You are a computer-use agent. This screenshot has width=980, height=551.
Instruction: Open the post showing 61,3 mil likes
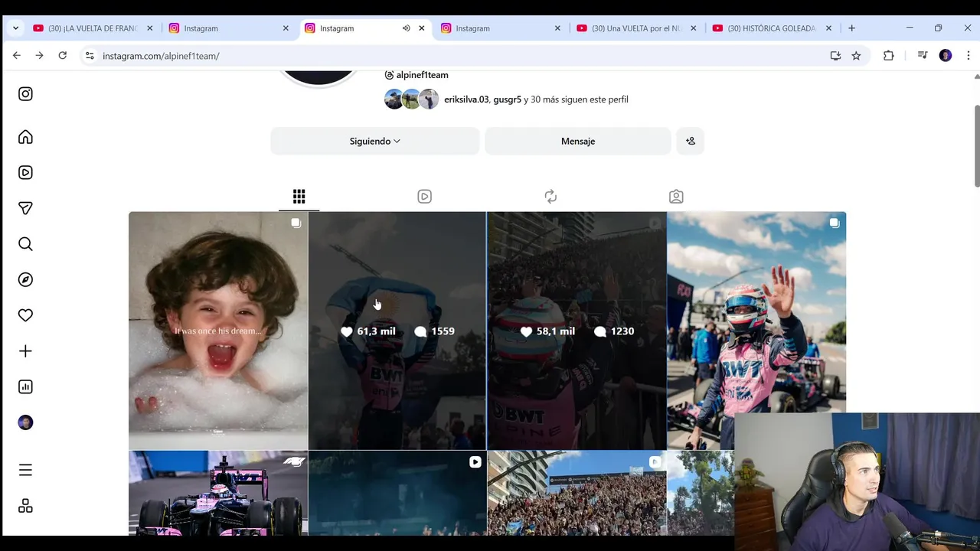pos(397,331)
